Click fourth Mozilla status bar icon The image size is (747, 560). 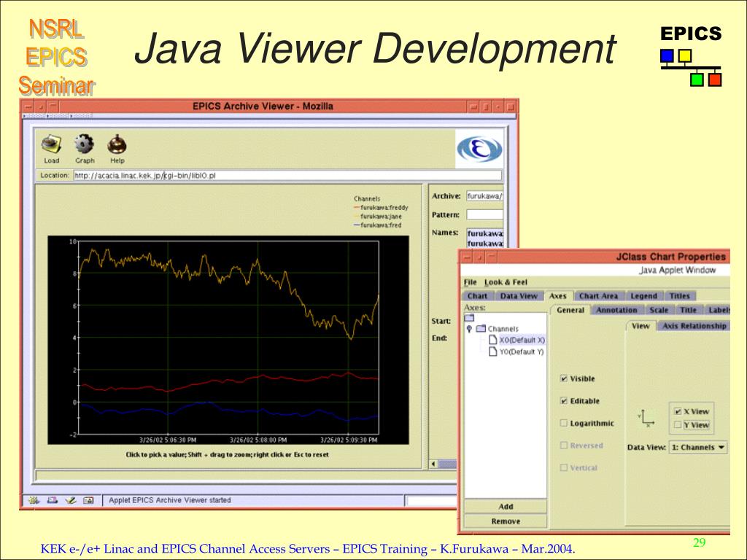(x=88, y=500)
